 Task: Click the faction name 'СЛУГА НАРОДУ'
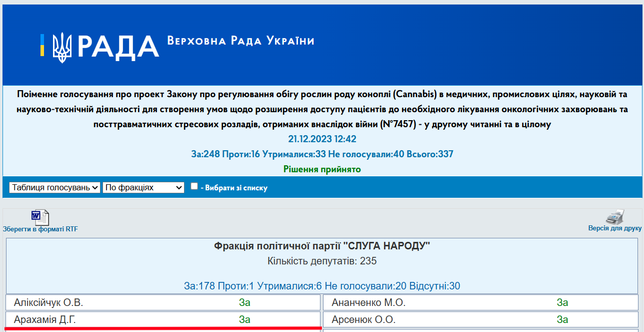pos(322,246)
